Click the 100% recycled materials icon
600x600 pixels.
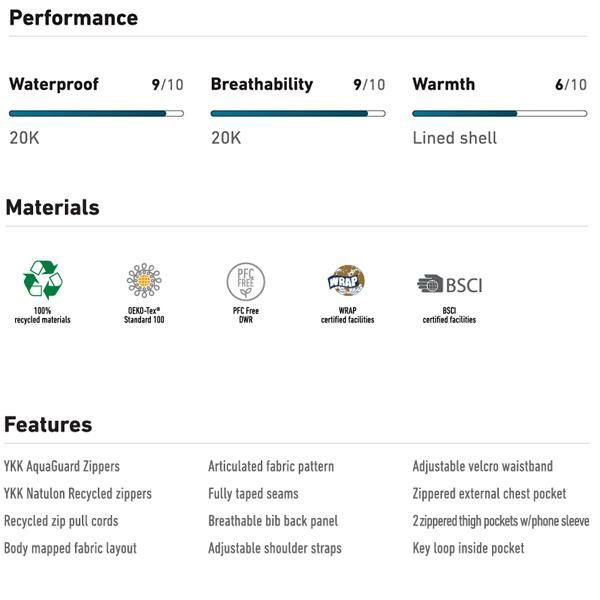pos(42,280)
